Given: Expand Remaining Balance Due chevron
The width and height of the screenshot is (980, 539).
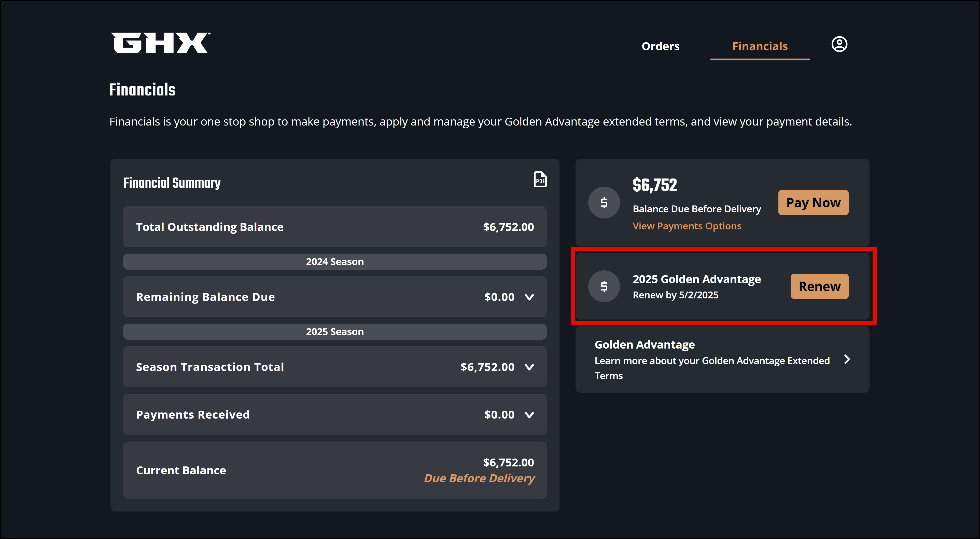Looking at the screenshot, I should 529,297.
